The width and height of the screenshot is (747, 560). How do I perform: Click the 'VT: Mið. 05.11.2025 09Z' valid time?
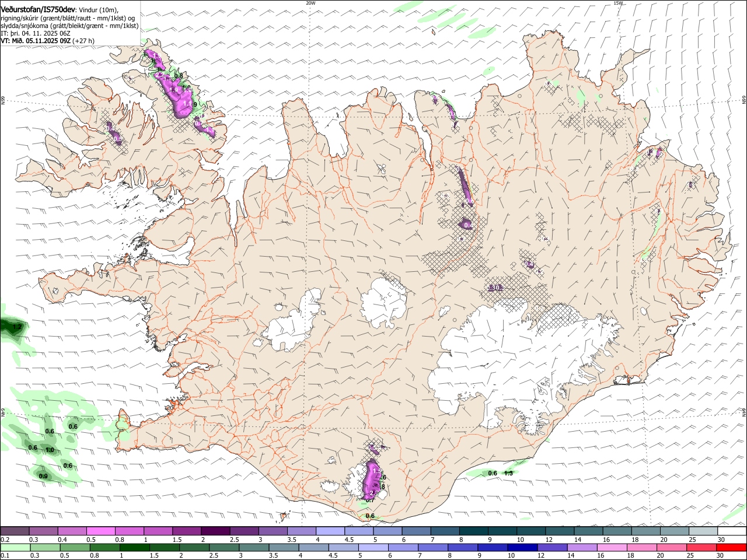coord(36,41)
